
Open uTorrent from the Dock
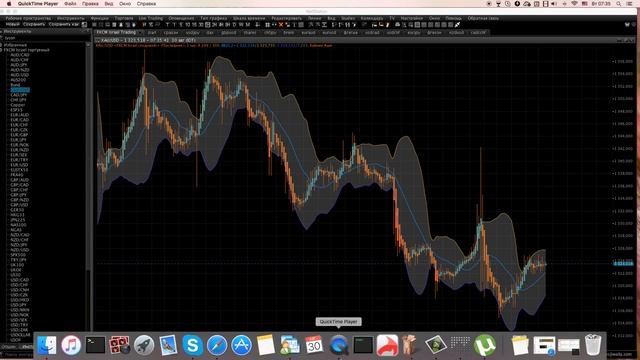pos(484,345)
